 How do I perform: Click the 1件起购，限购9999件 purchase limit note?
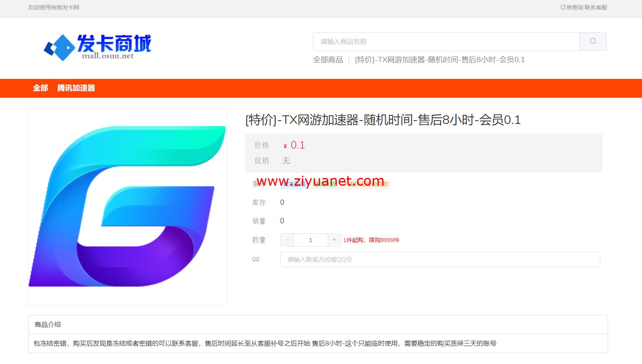[x=371, y=240]
